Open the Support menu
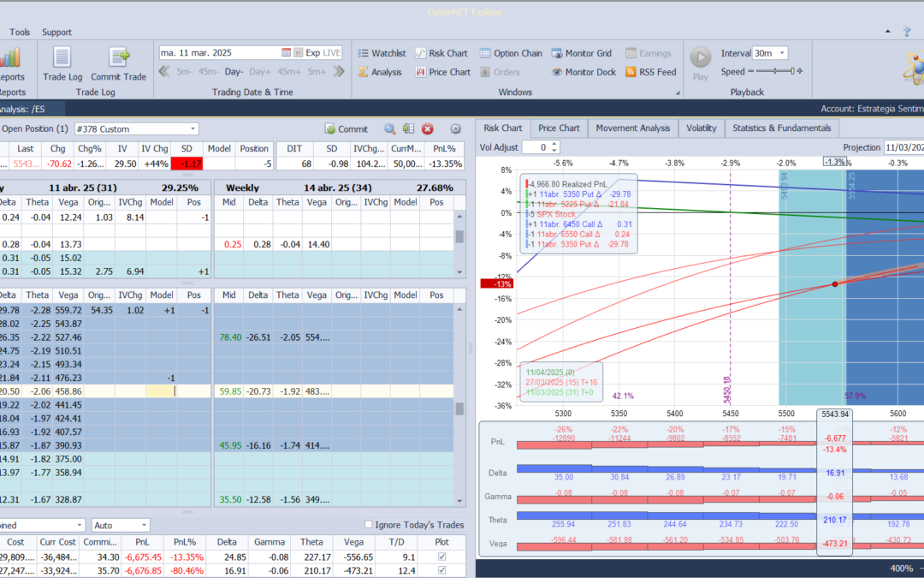The height and width of the screenshot is (578, 924). [56, 32]
